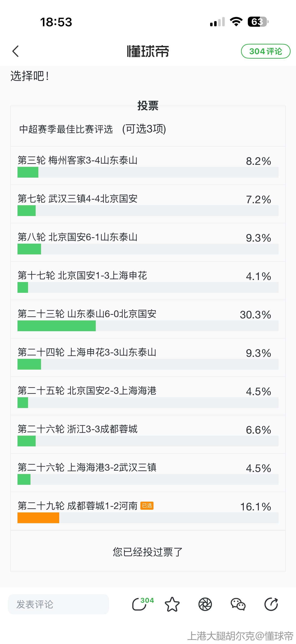Tap the share arrow icon

pos(271,604)
